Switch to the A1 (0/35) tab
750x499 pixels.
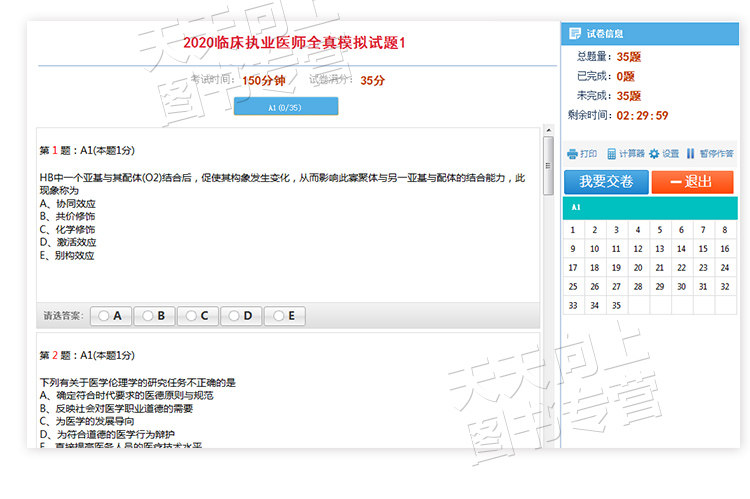[x=286, y=106]
